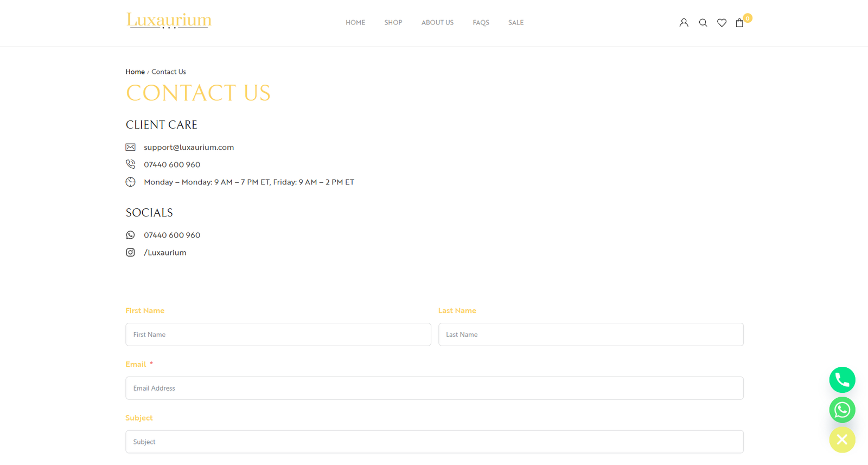Click the First Name field label
This screenshot has height=465, width=868.
[x=145, y=310]
